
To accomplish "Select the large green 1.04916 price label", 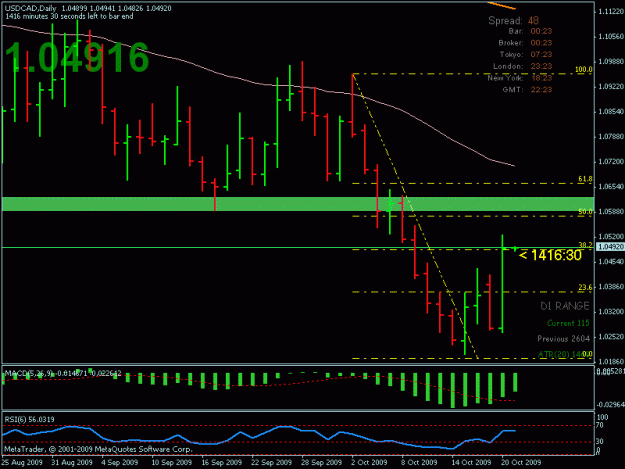I will point(77,58).
